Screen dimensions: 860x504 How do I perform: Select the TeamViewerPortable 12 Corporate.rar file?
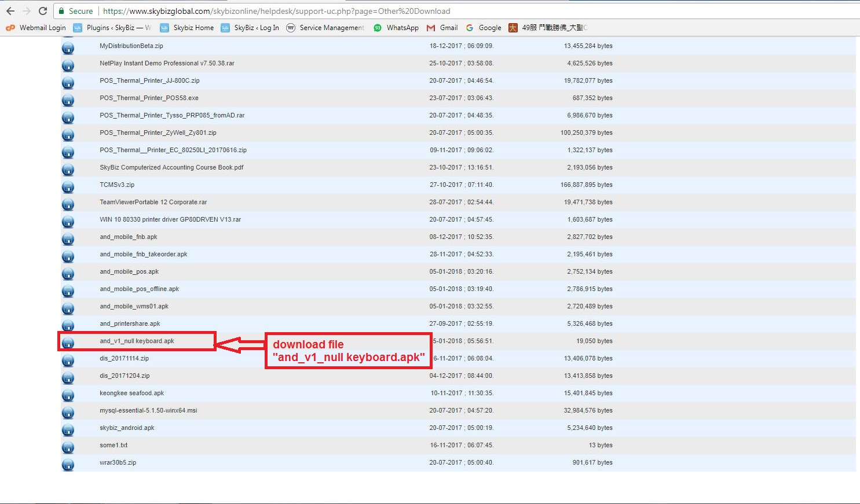click(153, 202)
